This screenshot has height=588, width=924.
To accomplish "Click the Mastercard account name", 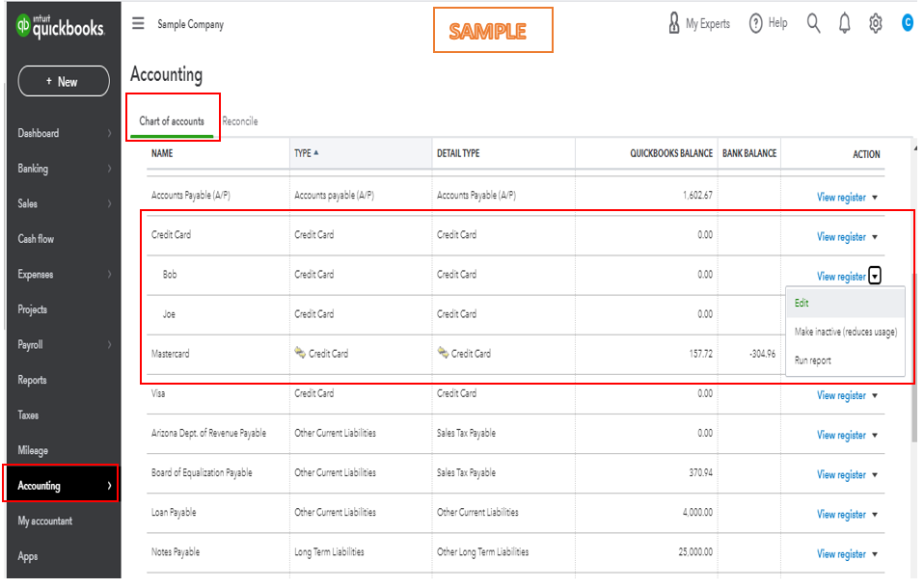I will [x=171, y=354].
